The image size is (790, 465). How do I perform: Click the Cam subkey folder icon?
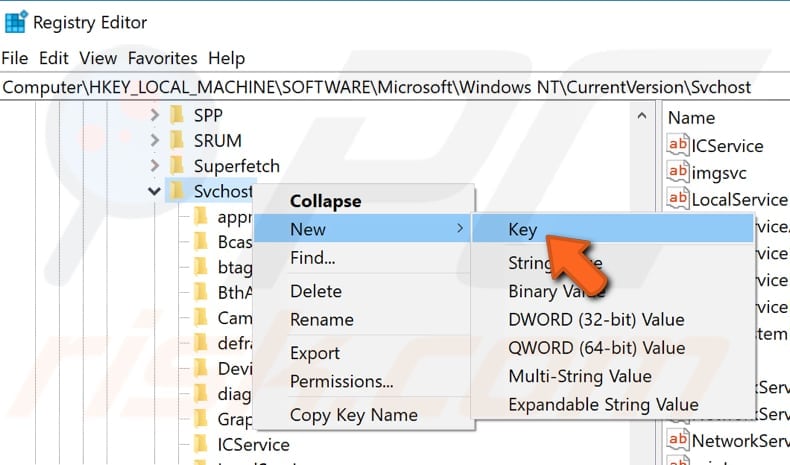pos(201,317)
